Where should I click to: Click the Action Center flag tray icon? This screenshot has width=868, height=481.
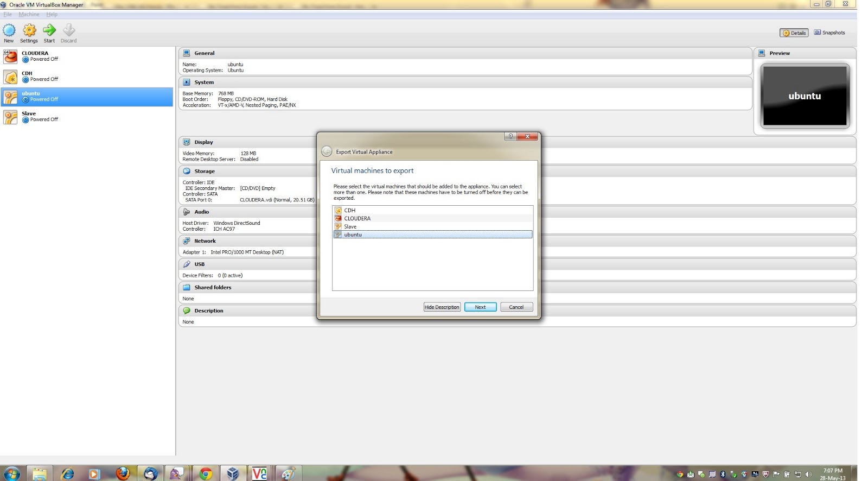[776, 474]
